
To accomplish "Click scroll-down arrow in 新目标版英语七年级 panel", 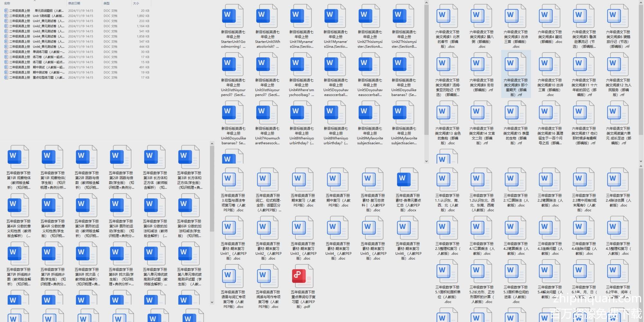I will (x=426, y=161).
